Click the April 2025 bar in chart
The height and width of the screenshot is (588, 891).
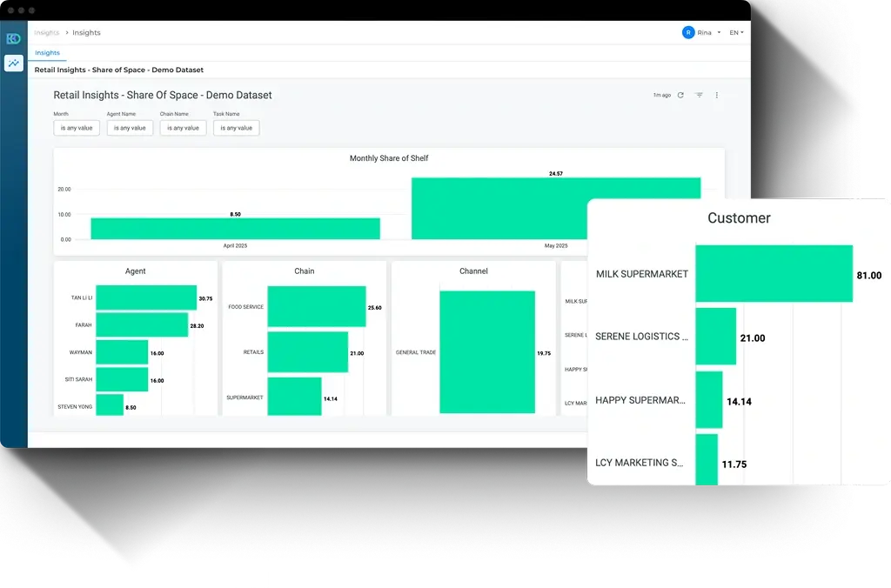click(x=235, y=229)
